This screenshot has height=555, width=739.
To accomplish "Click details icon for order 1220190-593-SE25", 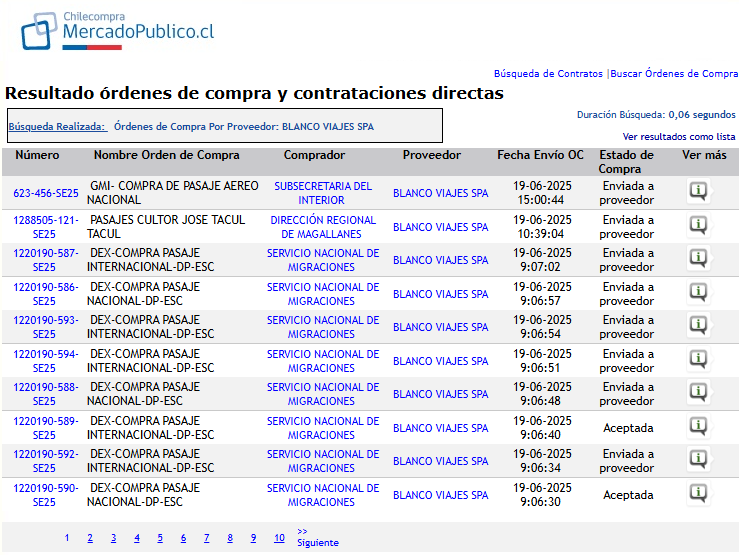I will 699,326.
